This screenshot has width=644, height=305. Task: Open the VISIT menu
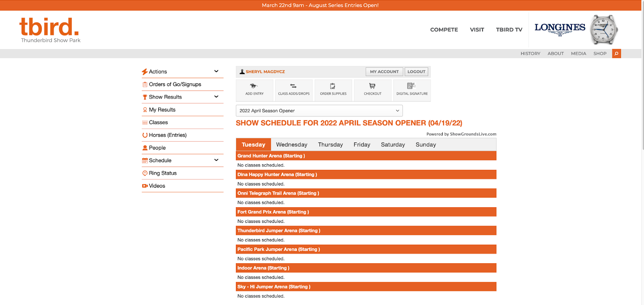pos(477,30)
